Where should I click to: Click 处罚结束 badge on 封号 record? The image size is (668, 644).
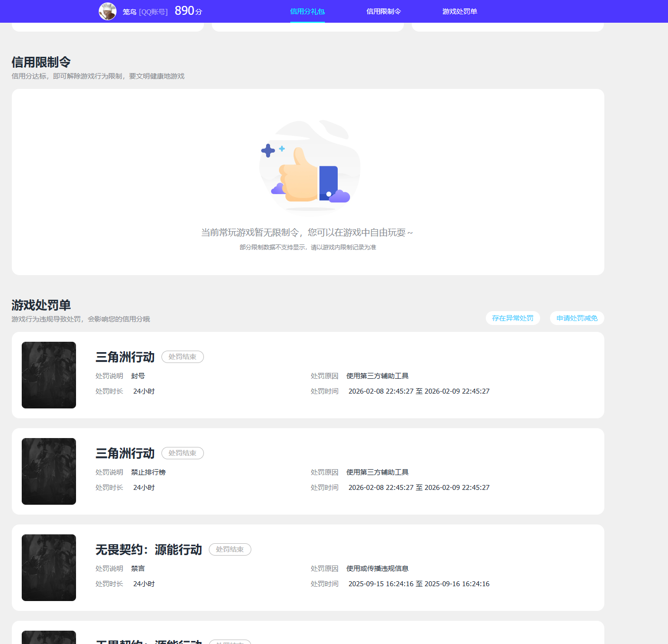183,357
